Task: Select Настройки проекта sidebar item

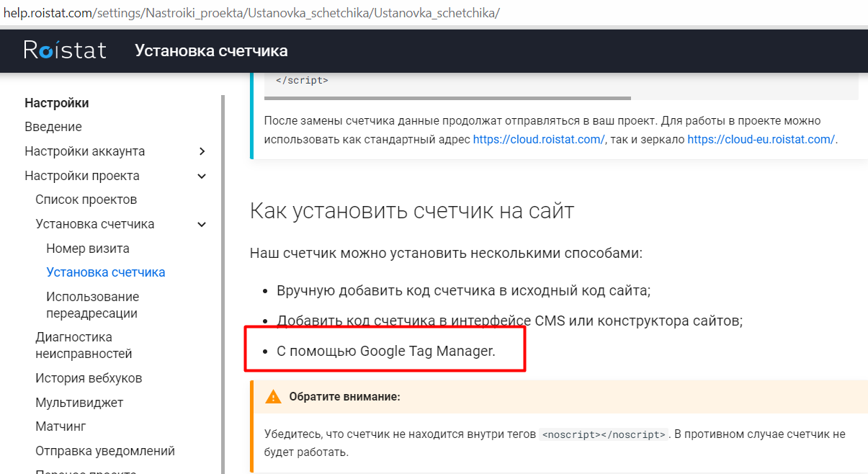Action: click(x=82, y=176)
